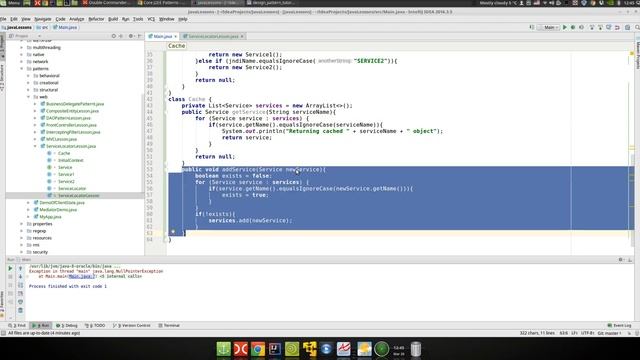The height and width of the screenshot is (360, 640).
Task: Click the up arrow in Run console
Action: click(x=20, y=268)
